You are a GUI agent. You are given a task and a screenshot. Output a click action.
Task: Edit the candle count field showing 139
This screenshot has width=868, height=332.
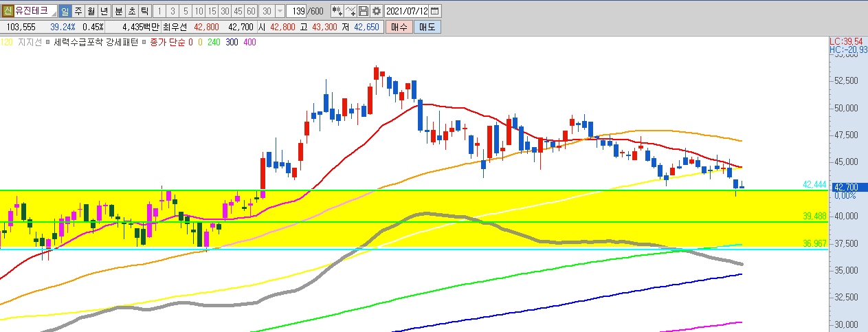point(298,11)
